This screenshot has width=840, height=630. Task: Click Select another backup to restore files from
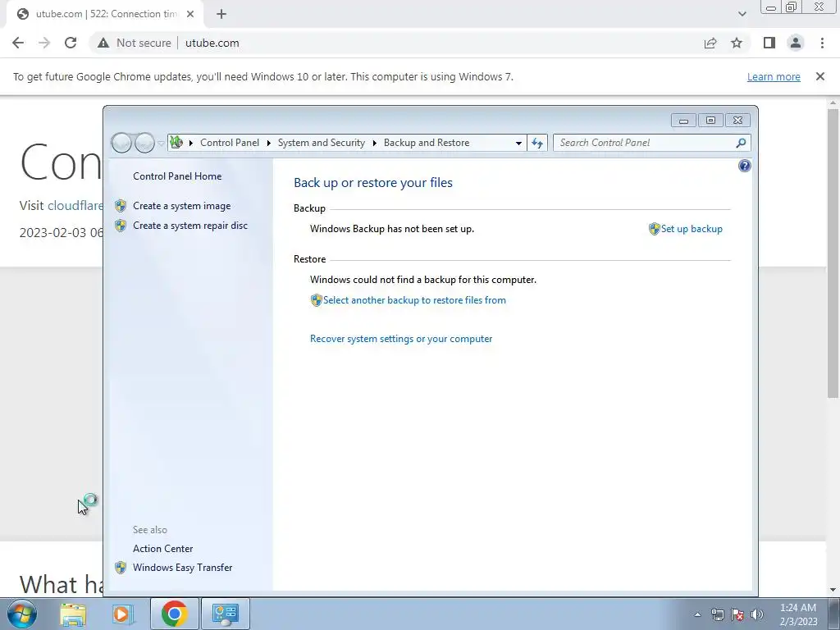pos(414,300)
